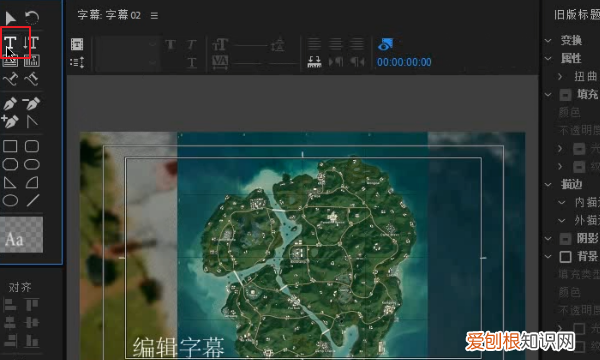
Task: Collapse the 变换 section
Action: click(548, 40)
